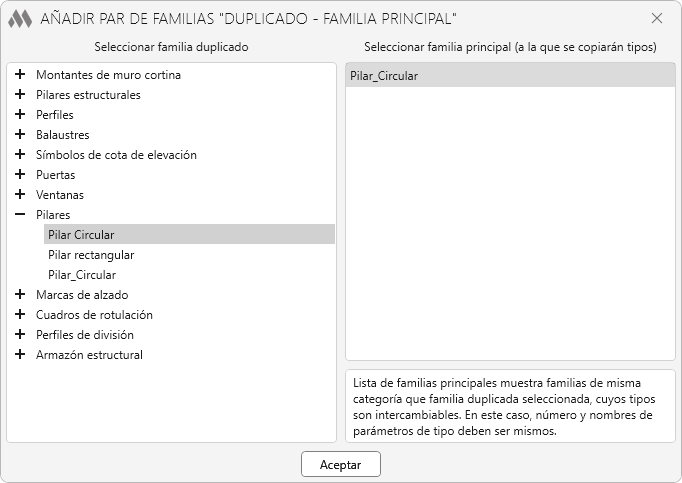The height and width of the screenshot is (483, 682).
Task: Click the Ventanas category label
Action: pos(60,195)
